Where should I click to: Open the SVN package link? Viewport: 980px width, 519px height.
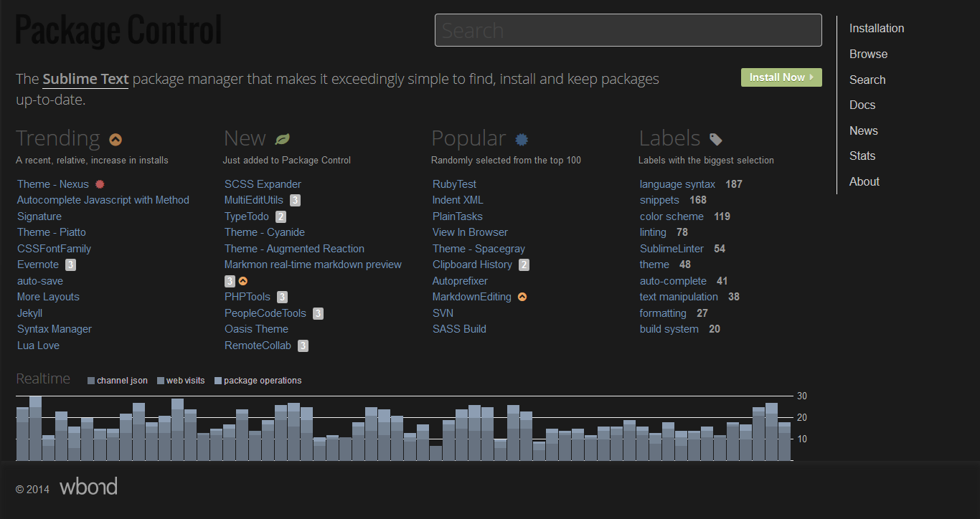(x=443, y=313)
